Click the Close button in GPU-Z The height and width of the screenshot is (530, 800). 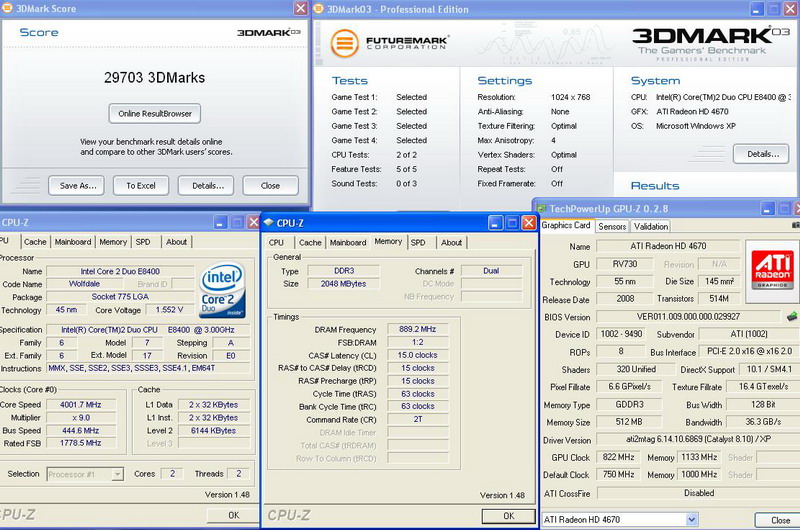click(778, 520)
